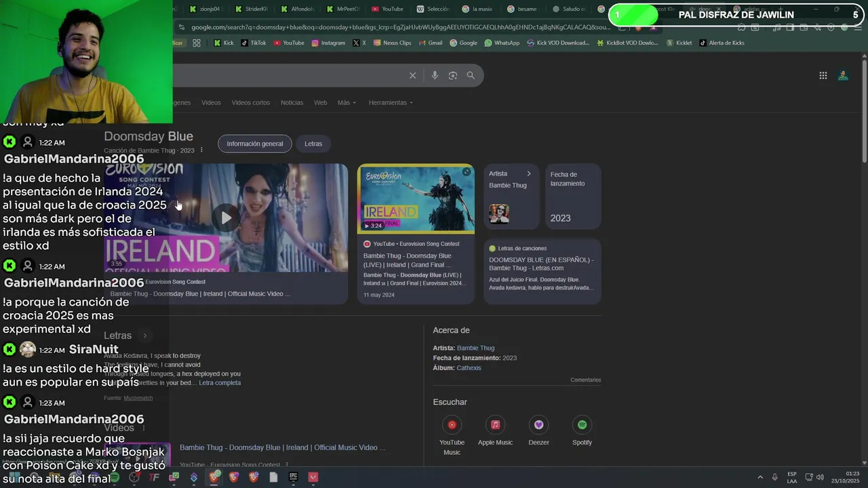The width and height of the screenshot is (868, 488).
Task: Switch to the Web search tab
Action: [x=320, y=102]
